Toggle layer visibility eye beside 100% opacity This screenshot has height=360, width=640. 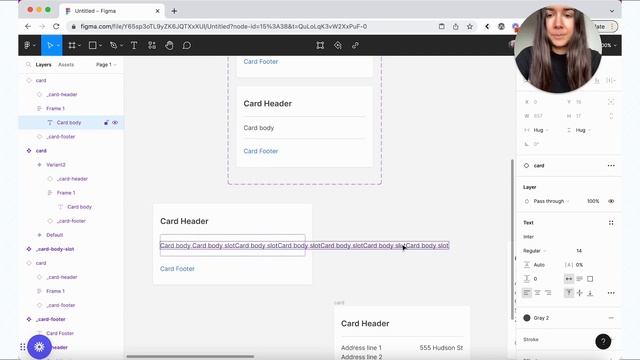tap(611, 201)
